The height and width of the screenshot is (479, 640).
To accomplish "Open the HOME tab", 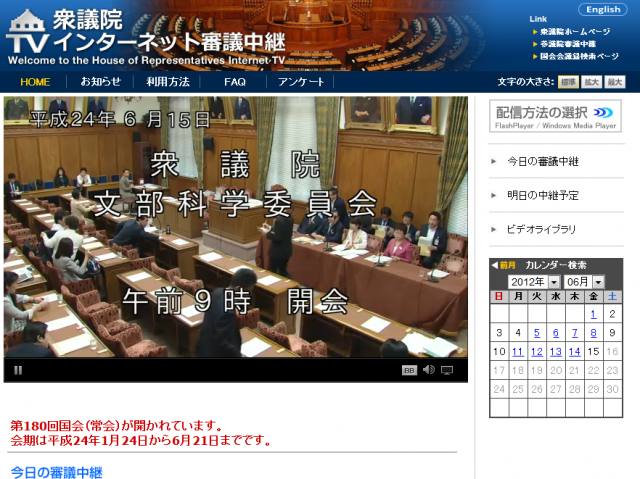I will coord(35,82).
